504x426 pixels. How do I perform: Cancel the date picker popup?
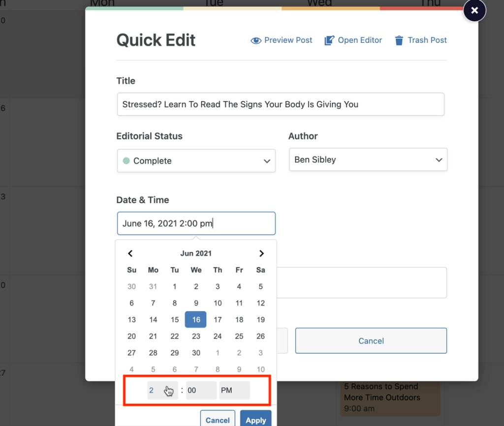218,419
